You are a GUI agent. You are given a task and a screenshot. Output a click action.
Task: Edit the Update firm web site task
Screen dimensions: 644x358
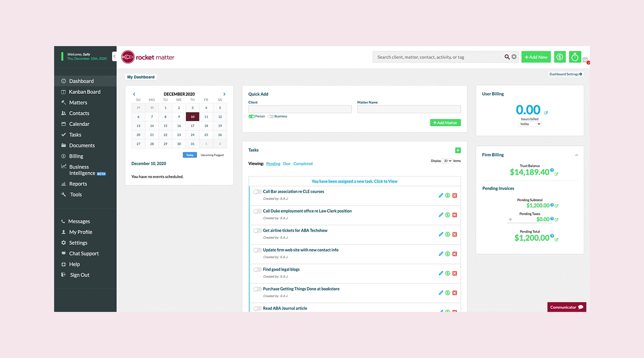point(441,254)
